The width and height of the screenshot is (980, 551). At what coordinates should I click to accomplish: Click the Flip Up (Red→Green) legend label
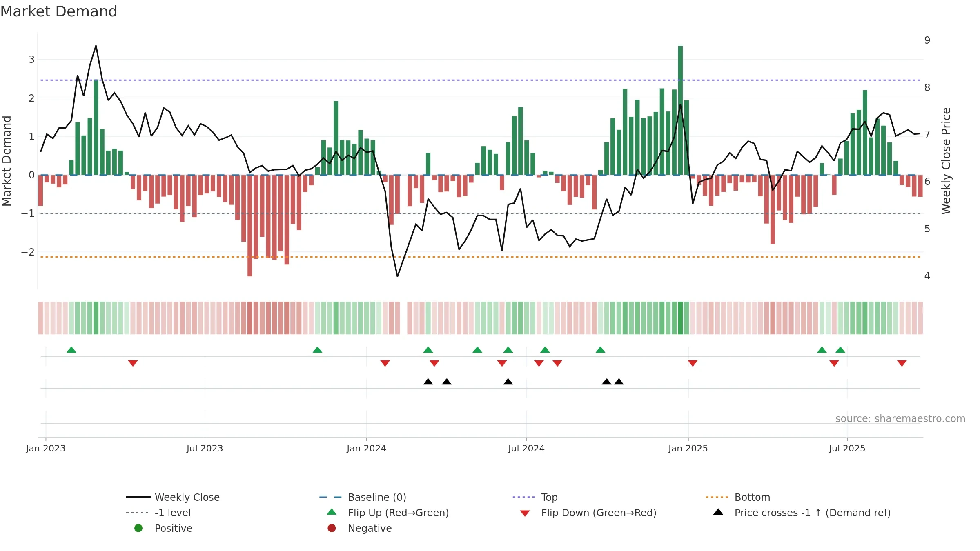pos(398,513)
